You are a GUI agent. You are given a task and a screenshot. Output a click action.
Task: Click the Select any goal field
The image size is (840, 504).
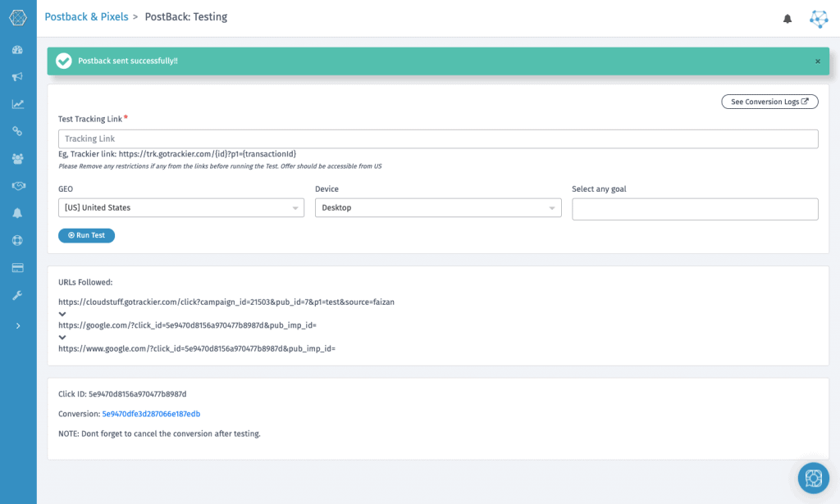point(695,209)
